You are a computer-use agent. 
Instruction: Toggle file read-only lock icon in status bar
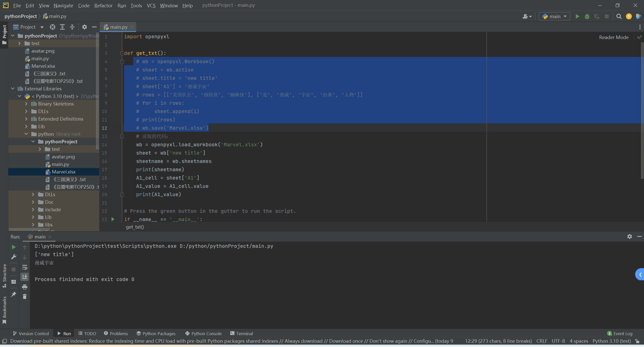(x=637, y=341)
